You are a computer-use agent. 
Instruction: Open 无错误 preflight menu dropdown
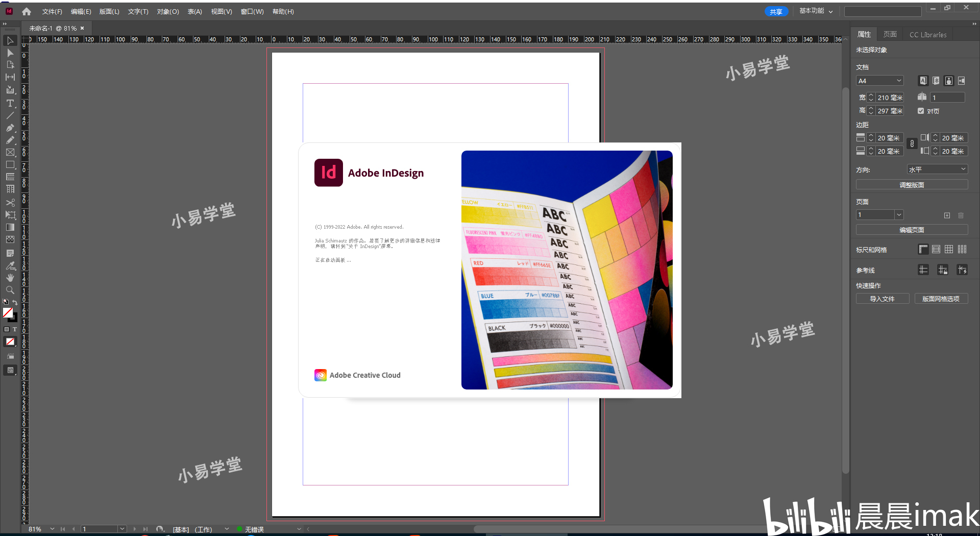pos(299,529)
